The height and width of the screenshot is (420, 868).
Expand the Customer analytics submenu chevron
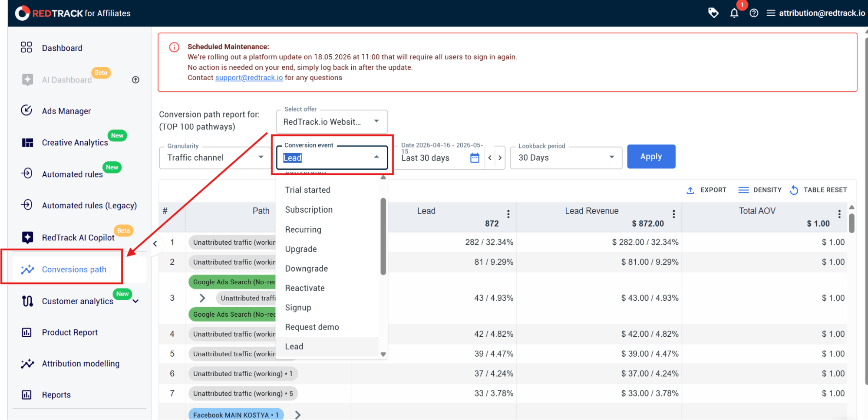[136, 301]
